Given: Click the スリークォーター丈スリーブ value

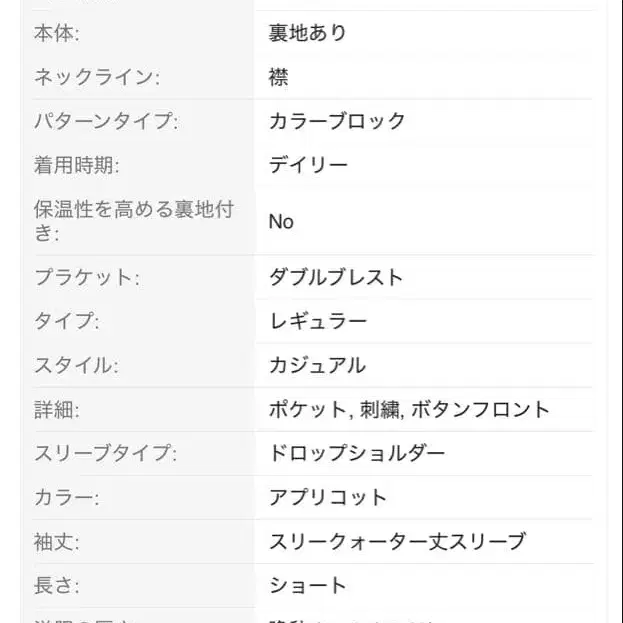Looking at the screenshot, I should pos(397,541).
